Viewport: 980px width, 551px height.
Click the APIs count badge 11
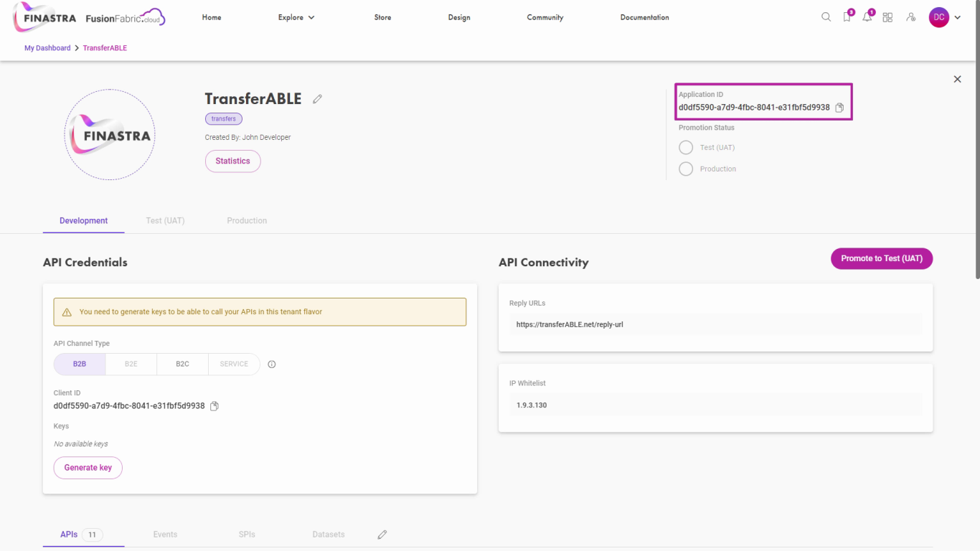pyautogui.click(x=93, y=534)
